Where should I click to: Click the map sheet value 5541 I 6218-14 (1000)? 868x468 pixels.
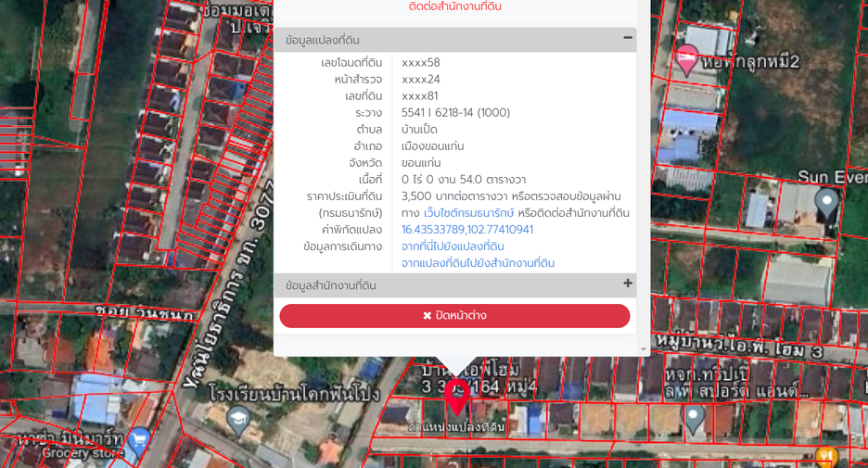pyautogui.click(x=455, y=113)
